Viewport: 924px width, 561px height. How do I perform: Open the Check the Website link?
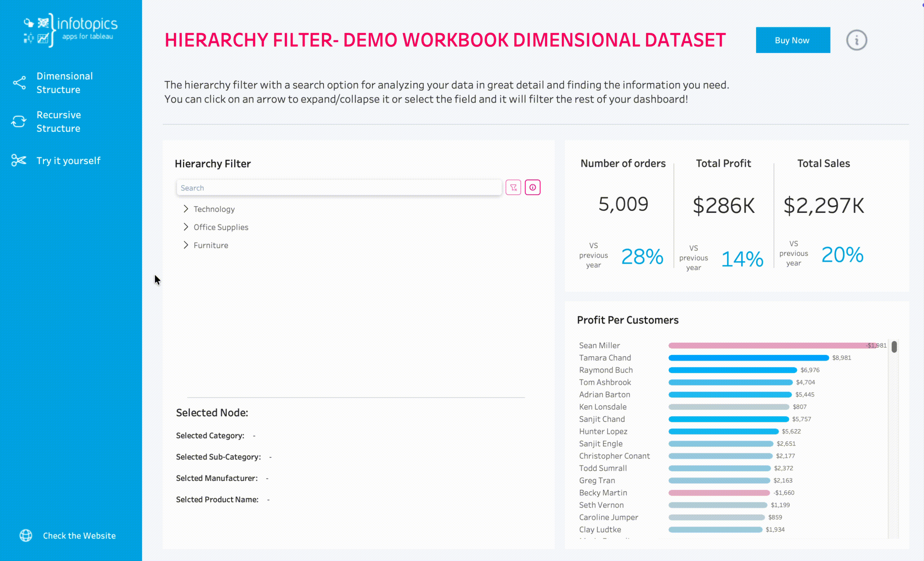pyautogui.click(x=79, y=535)
